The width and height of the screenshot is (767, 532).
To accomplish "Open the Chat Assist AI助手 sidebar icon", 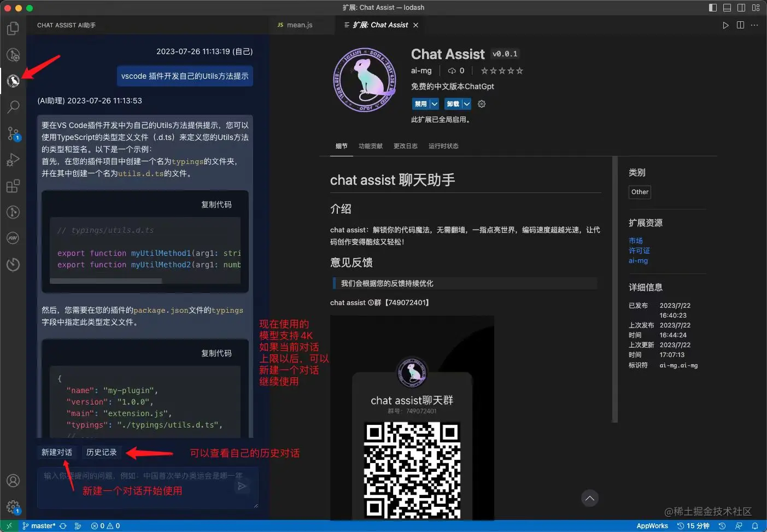I will (13, 81).
